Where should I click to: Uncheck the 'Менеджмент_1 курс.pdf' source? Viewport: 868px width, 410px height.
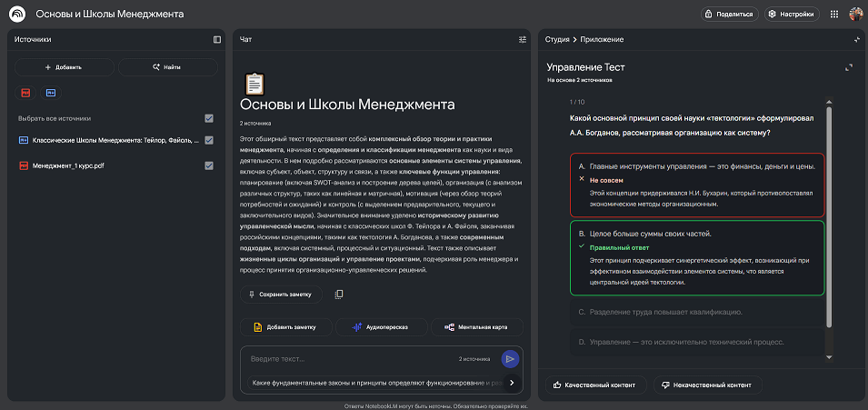point(209,165)
